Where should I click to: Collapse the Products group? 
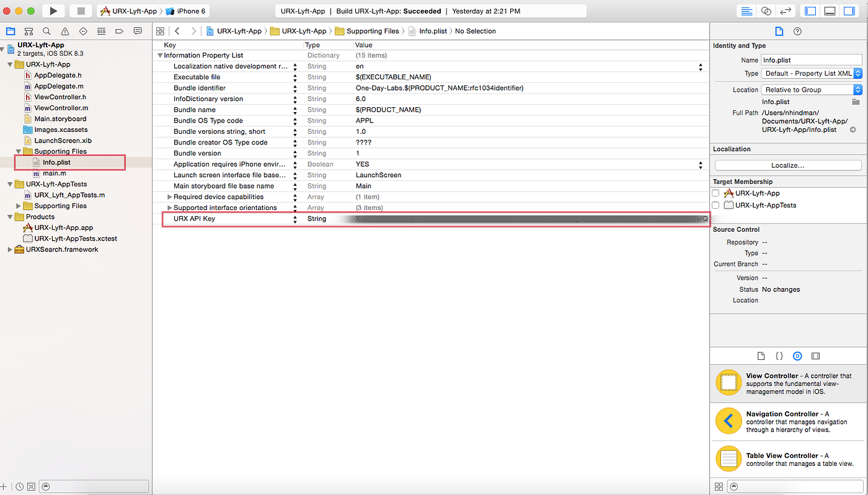pos(10,217)
